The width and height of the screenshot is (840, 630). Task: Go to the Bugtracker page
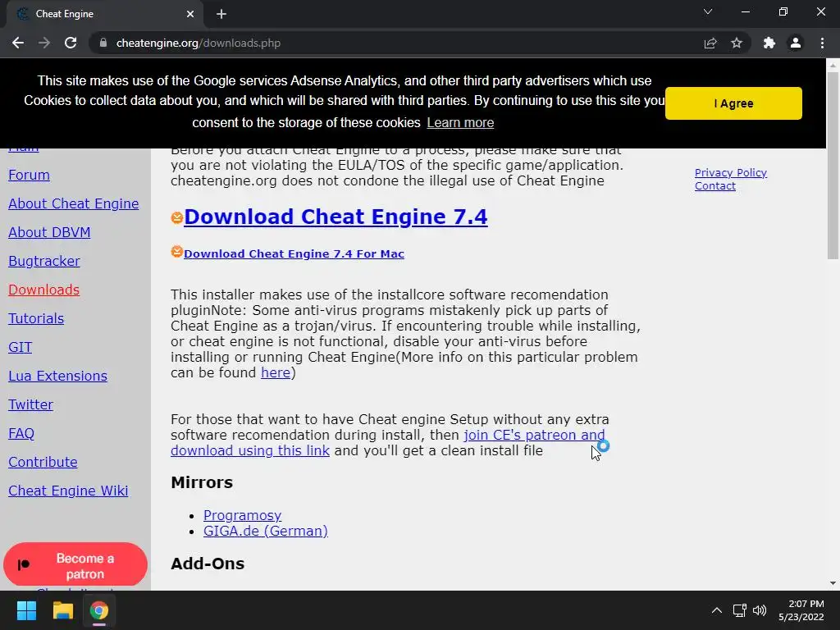[x=44, y=261]
